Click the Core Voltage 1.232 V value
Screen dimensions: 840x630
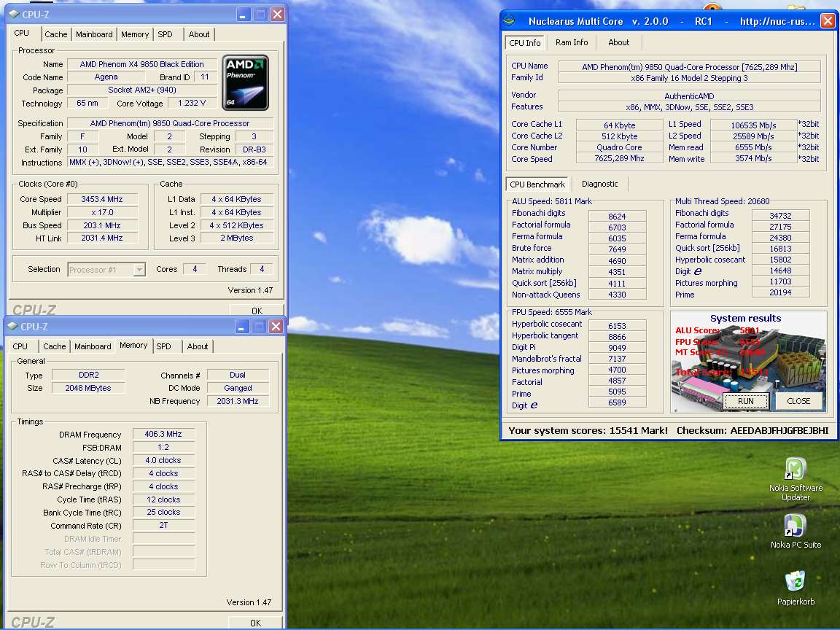point(192,103)
